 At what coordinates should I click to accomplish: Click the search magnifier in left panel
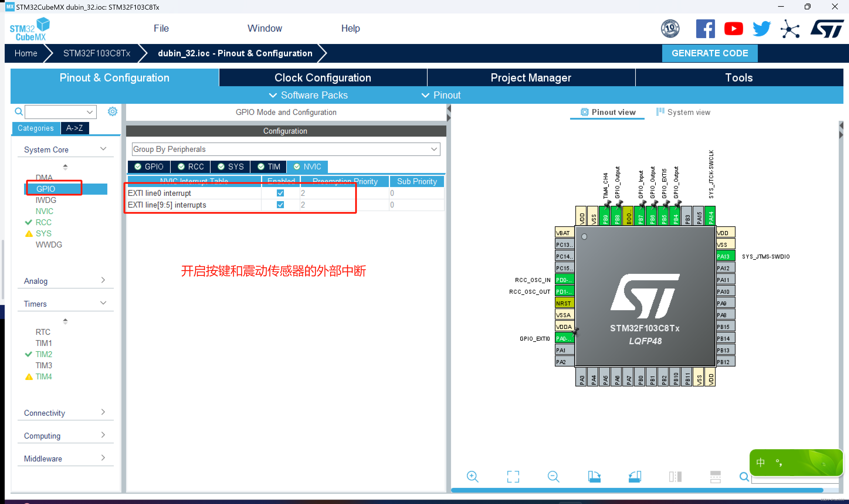(x=19, y=111)
